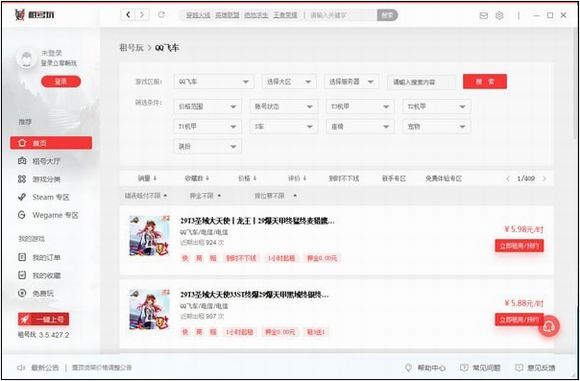Viewport: 580px width, 381px height.
Task: Open the announcement link beside 最新公告
Action: pyautogui.click(x=101, y=368)
